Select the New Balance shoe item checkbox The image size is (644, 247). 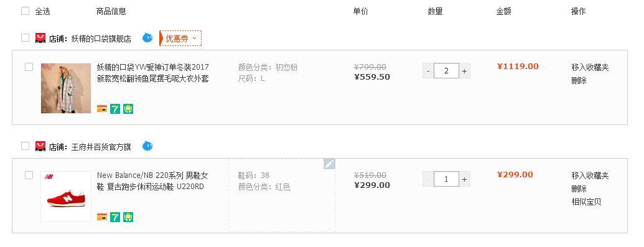coord(29,175)
